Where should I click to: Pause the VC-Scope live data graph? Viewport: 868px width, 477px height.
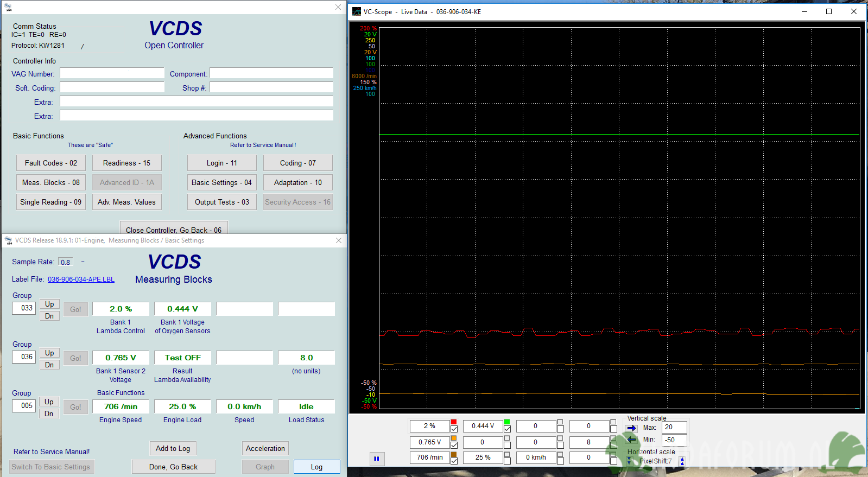376,459
